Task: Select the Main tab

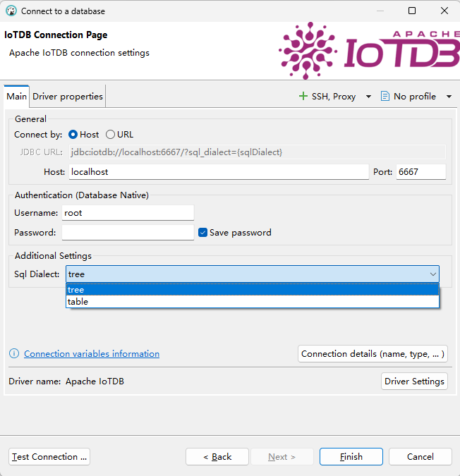Action: [17, 97]
